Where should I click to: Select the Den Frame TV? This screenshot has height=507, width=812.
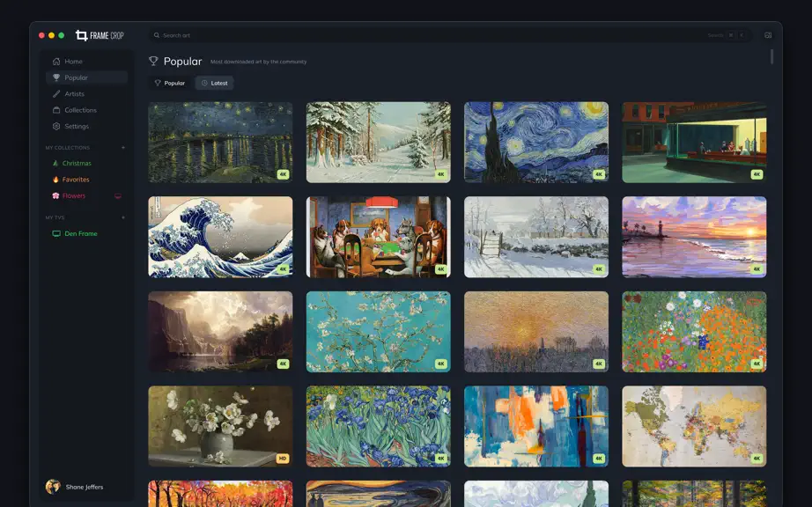click(x=75, y=233)
